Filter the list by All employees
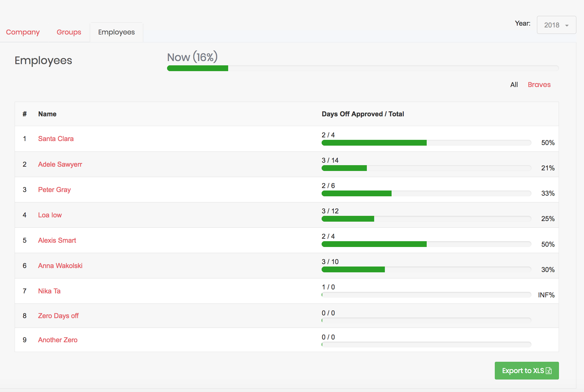 (514, 85)
